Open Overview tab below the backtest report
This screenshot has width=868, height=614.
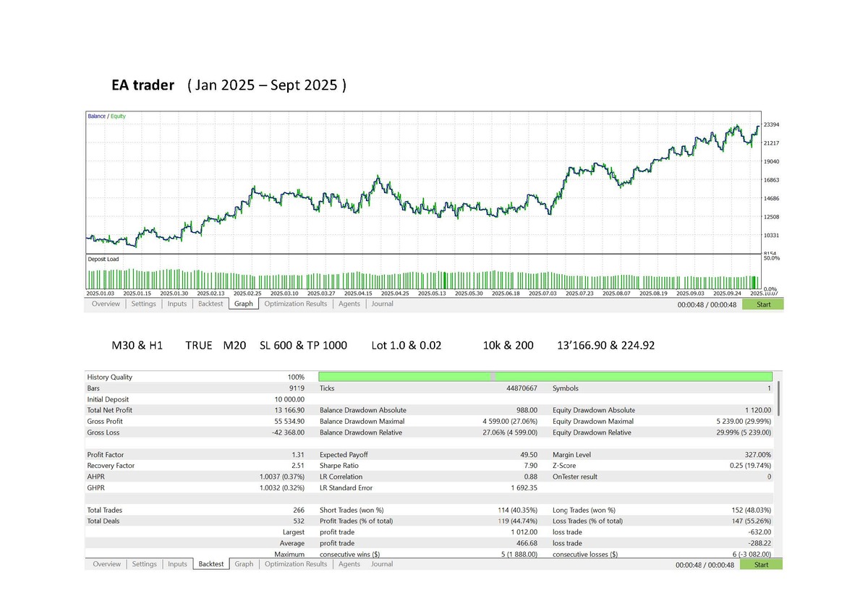(106, 564)
